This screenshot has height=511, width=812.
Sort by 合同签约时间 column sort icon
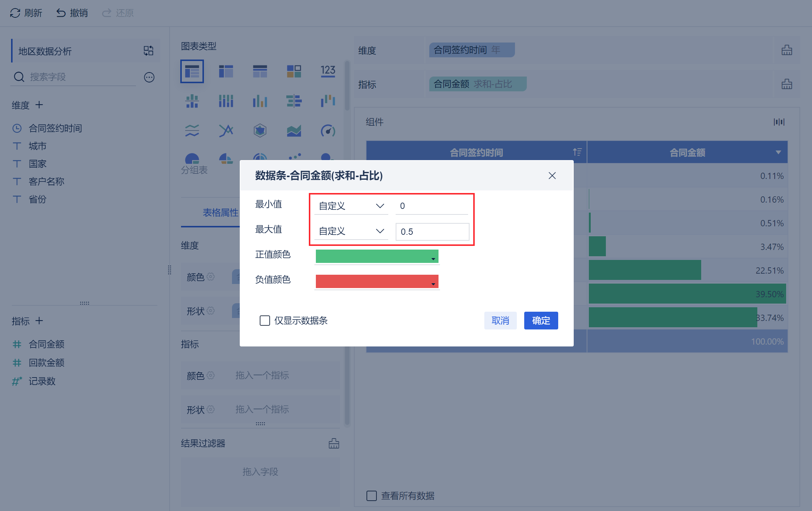577,152
